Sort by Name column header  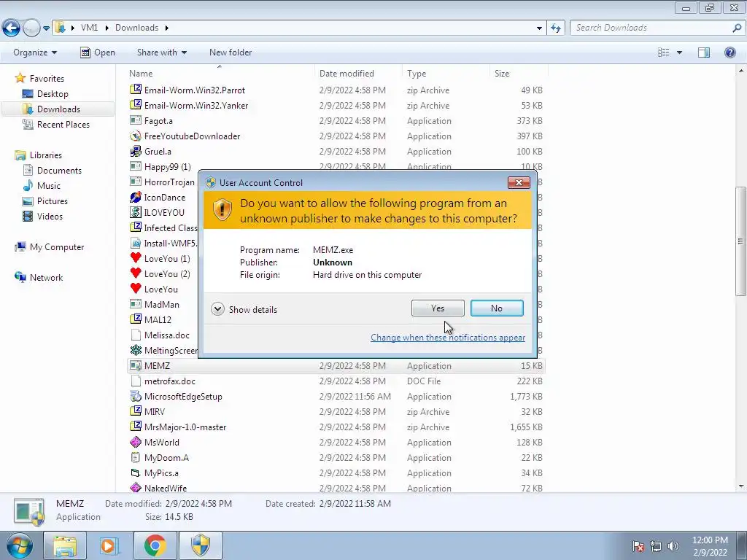pyautogui.click(x=220, y=74)
